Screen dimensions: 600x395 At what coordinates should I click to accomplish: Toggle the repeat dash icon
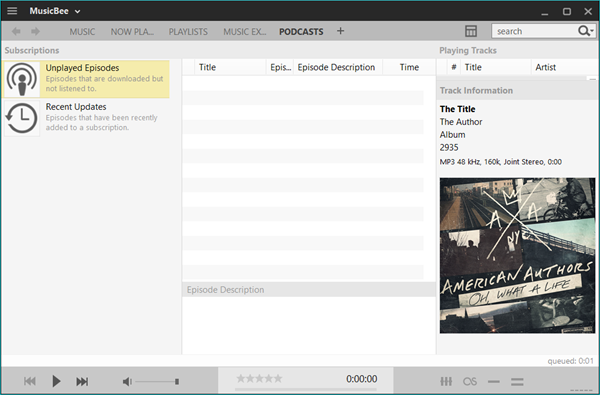(494, 382)
